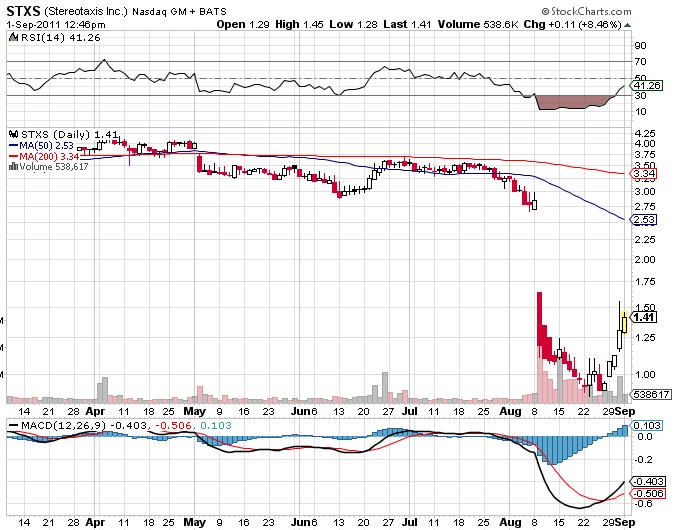This screenshot has height=530, width=678.
Task: Click the 'MACD(12,26,9) -0.403' label
Action: 84,425
